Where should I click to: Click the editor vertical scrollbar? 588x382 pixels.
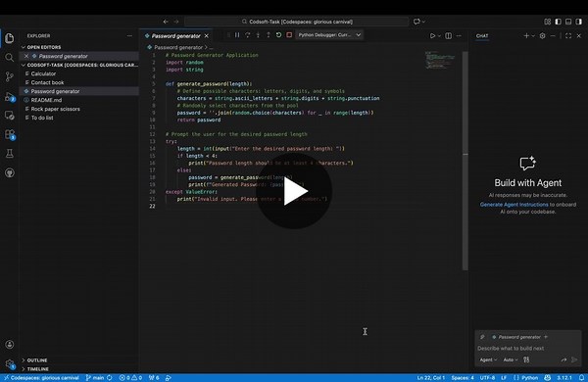(465, 161)
